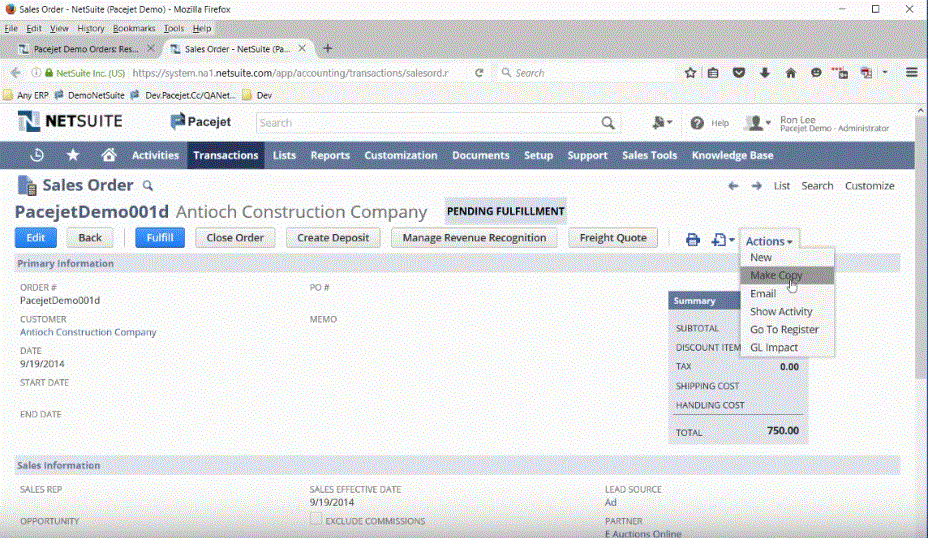Click the smiley chat icon in the Firefox toolbar
The width and height of the screenshot is (928, 538).
click(816, 73)
